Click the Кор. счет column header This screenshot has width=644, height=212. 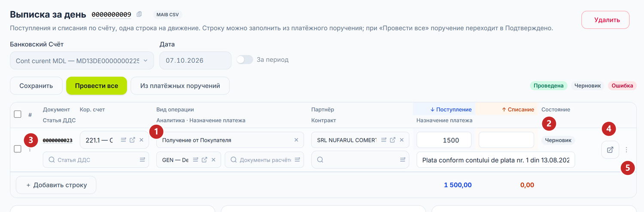click(x=92, y=109)
